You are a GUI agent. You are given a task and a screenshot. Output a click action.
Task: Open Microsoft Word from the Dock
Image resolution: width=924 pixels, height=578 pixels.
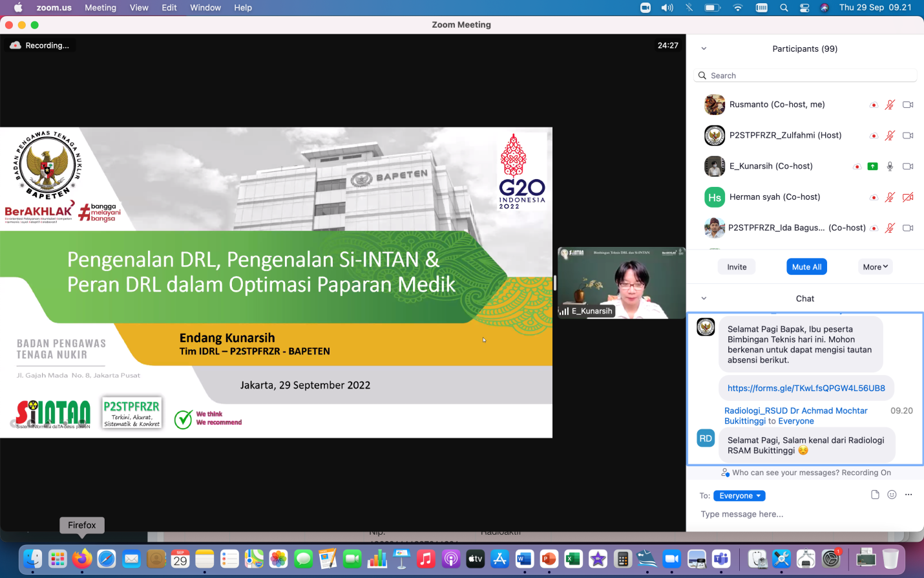pos(524,559)
